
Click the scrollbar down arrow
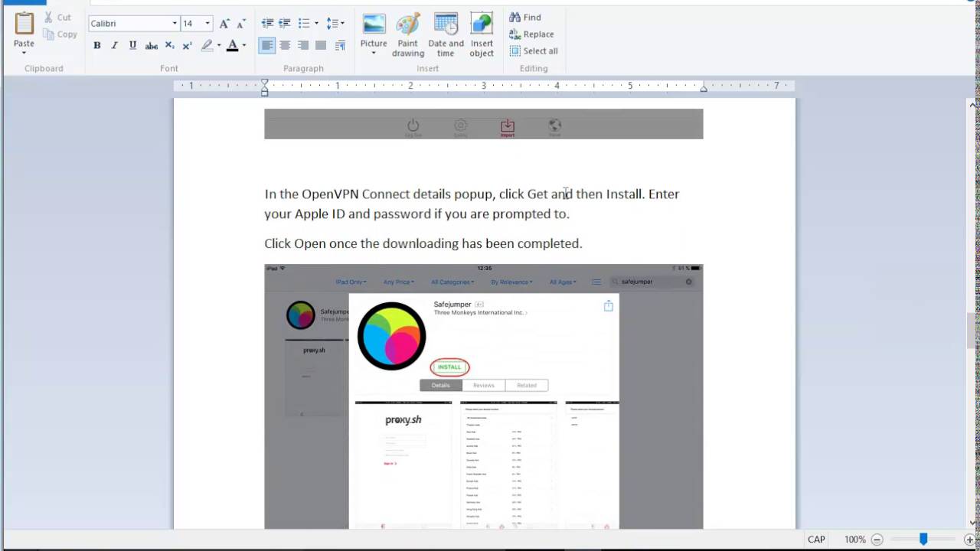coord(973,523)
